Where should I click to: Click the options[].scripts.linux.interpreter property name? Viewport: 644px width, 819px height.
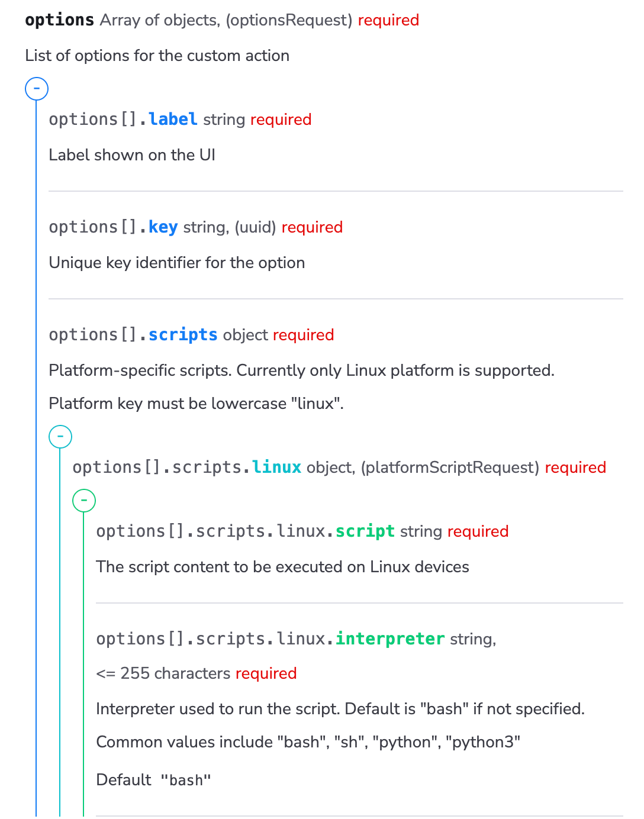coord(389,639)
